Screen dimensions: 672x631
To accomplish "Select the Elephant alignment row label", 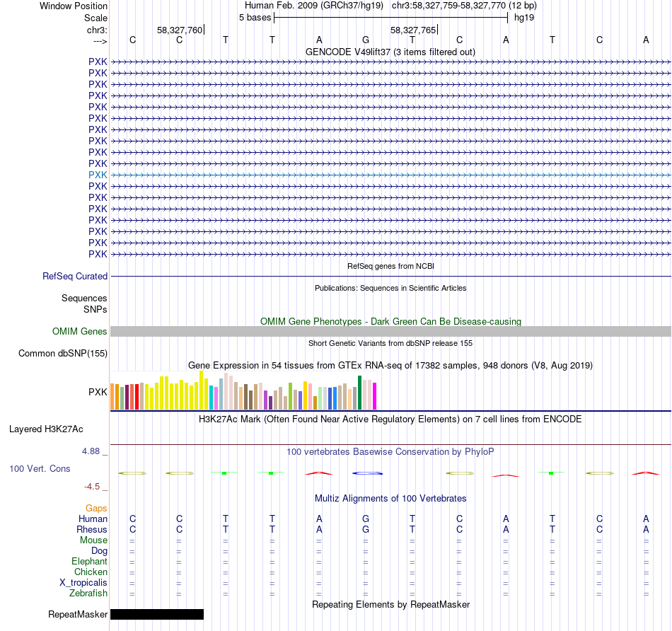I will 89,562.
